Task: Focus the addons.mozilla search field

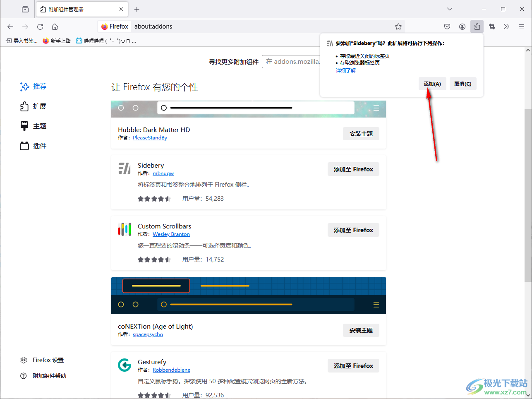Action: pyautogui.click(x=292, y=62)
